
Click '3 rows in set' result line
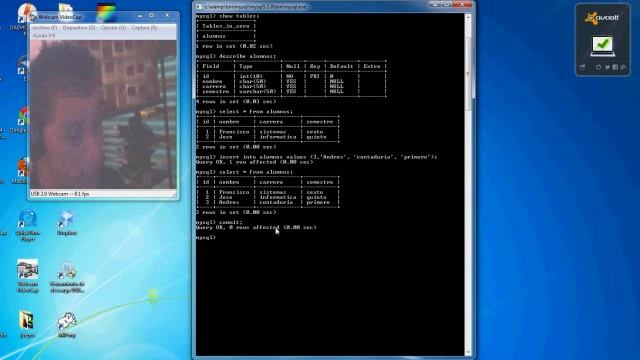point(236,212)
